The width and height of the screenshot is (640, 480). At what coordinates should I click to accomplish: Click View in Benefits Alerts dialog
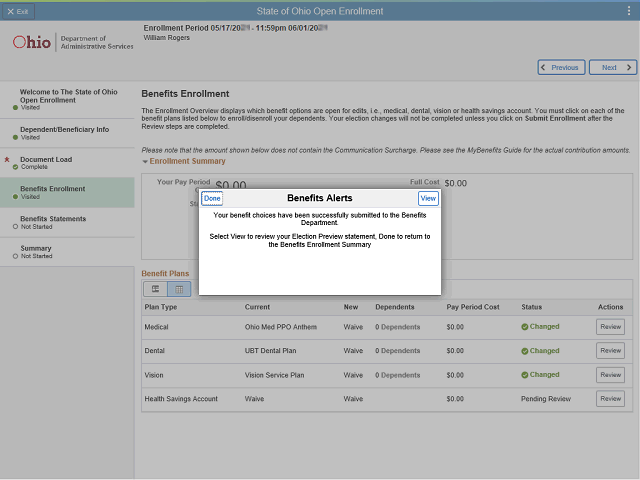pyautogui.click(x=428, y=198)
